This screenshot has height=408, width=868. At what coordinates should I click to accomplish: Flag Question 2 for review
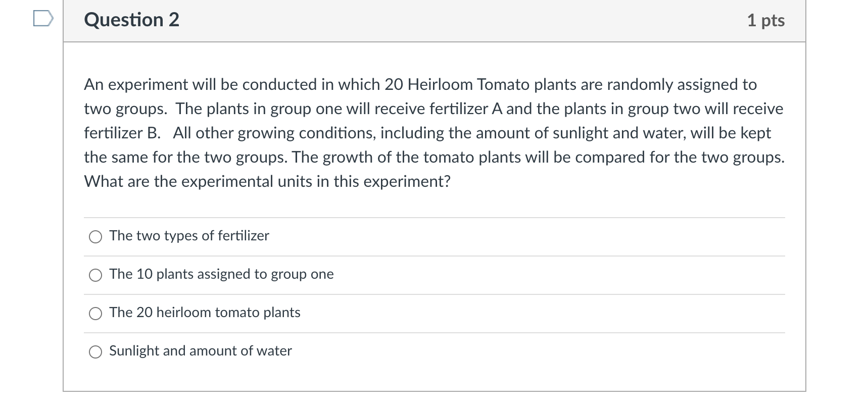point(43,20)
